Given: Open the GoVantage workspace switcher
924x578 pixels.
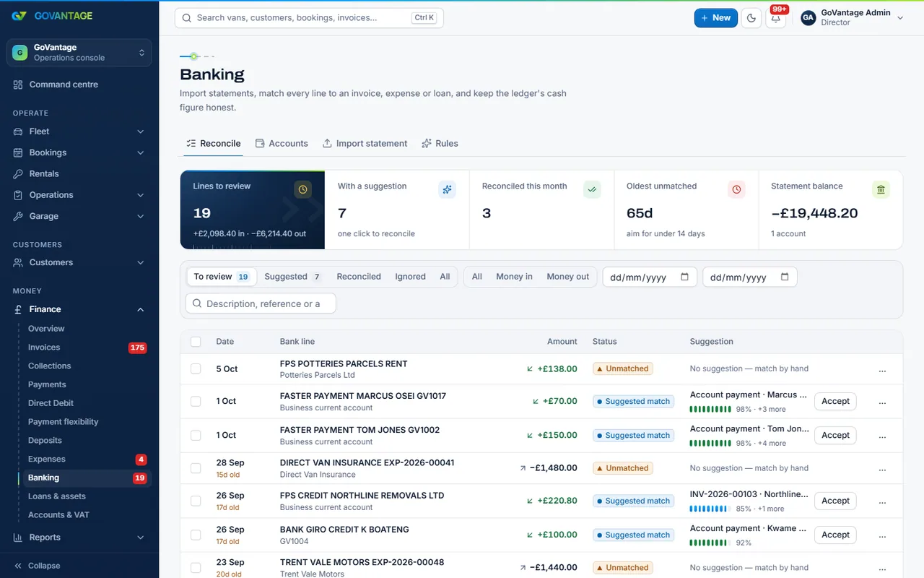Looking at the screenshot, I should point(79,53).
